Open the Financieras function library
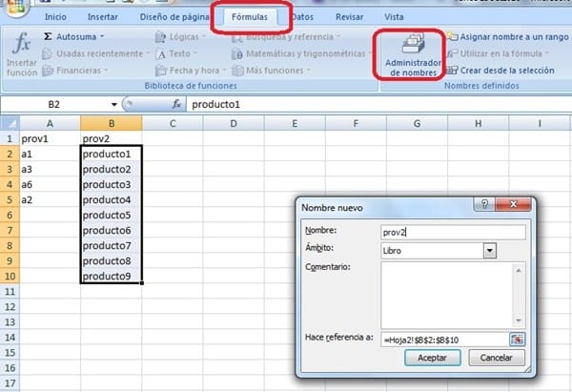 74,71
